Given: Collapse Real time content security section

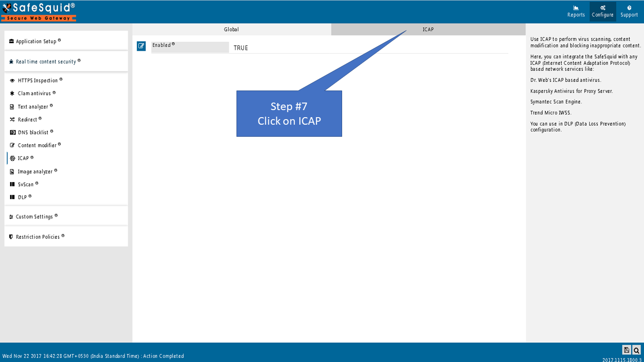Looking at the screenshot, I should 46,62.
